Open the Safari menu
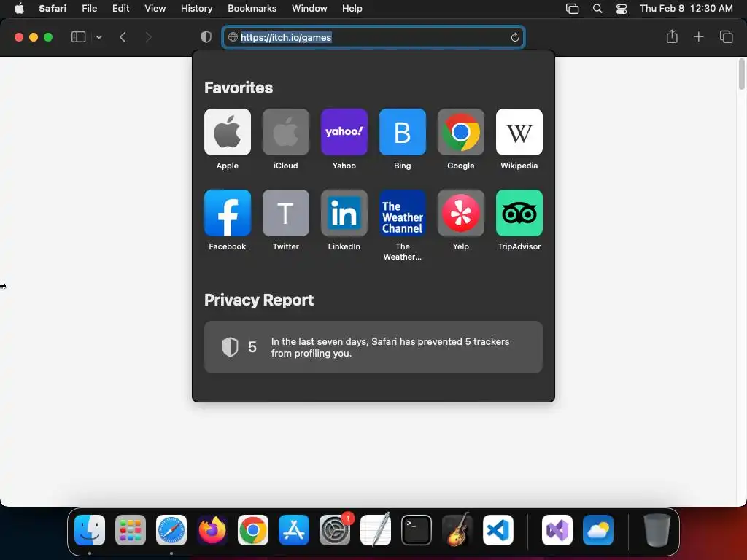This screenshot has width=747, height=560. (x=53, y=9)
